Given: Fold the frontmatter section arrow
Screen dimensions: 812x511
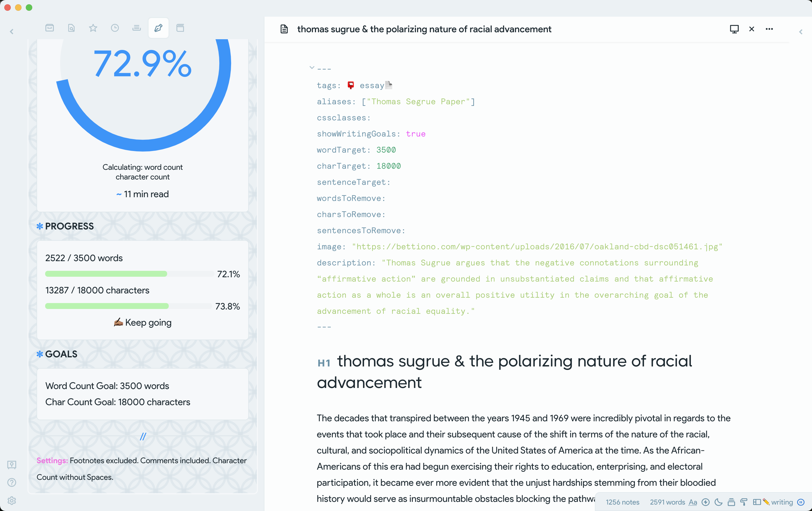Looking at the screenshot, I should [x=312, y=68].
